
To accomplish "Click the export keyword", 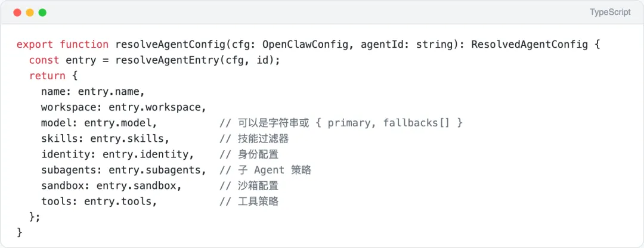I will [x=35, y=45].
